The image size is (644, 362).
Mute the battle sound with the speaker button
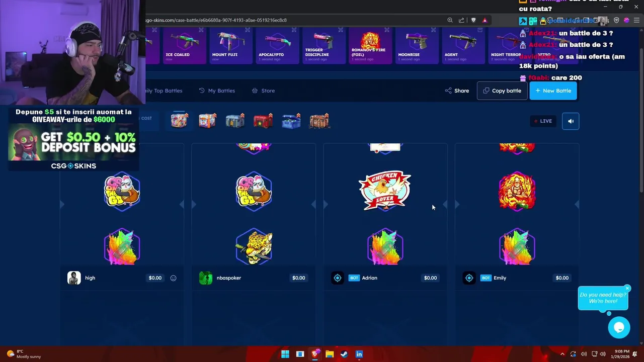(571, 121)
